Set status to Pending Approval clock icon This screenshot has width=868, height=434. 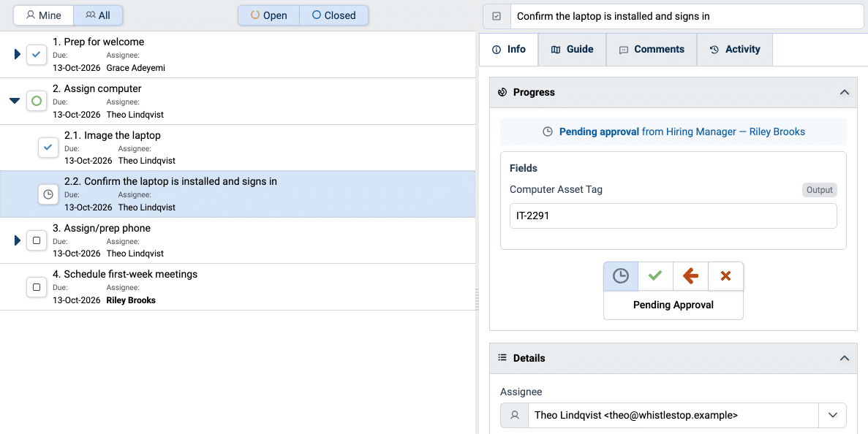pos(621,276)
